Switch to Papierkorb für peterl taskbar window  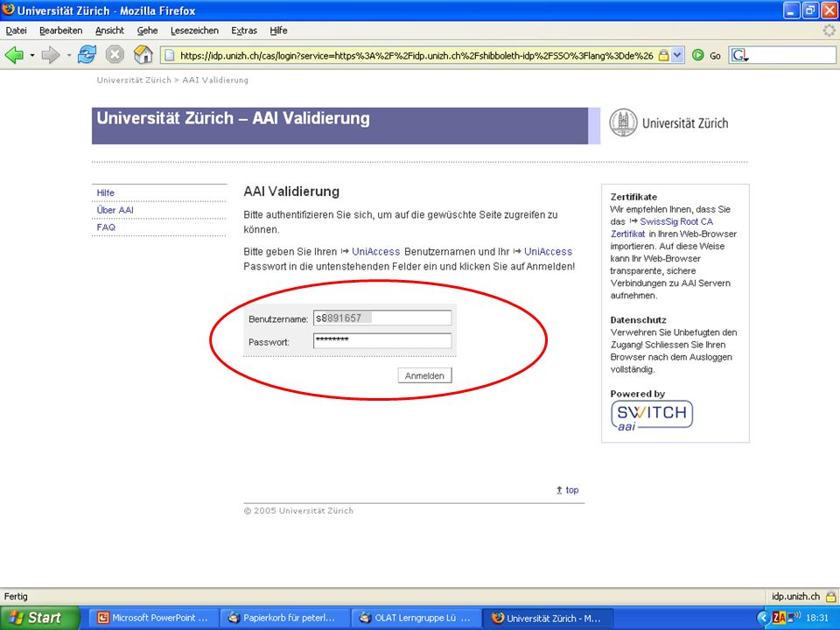[284, 619]
